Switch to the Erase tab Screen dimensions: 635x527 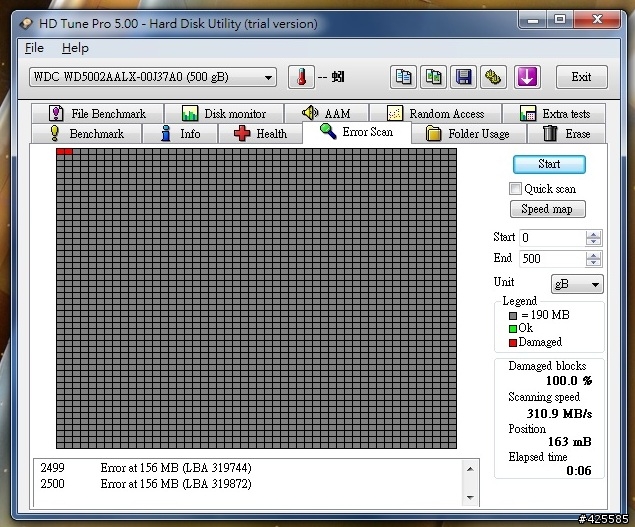tap(567, 134)
